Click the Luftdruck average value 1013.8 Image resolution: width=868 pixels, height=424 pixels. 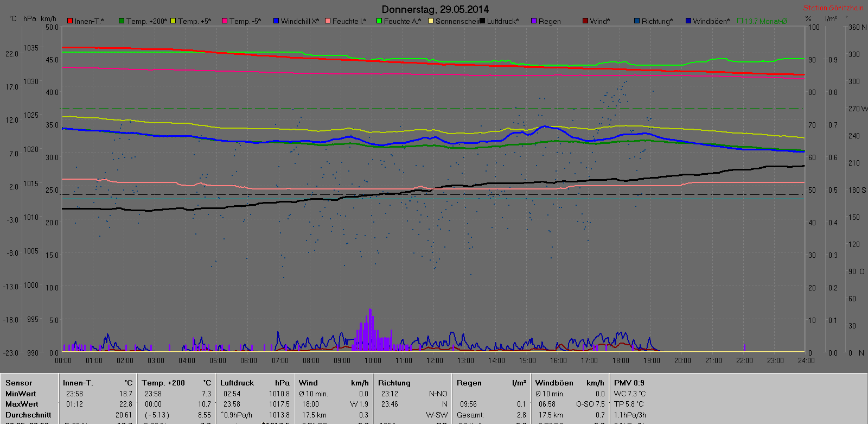point(279,415)
